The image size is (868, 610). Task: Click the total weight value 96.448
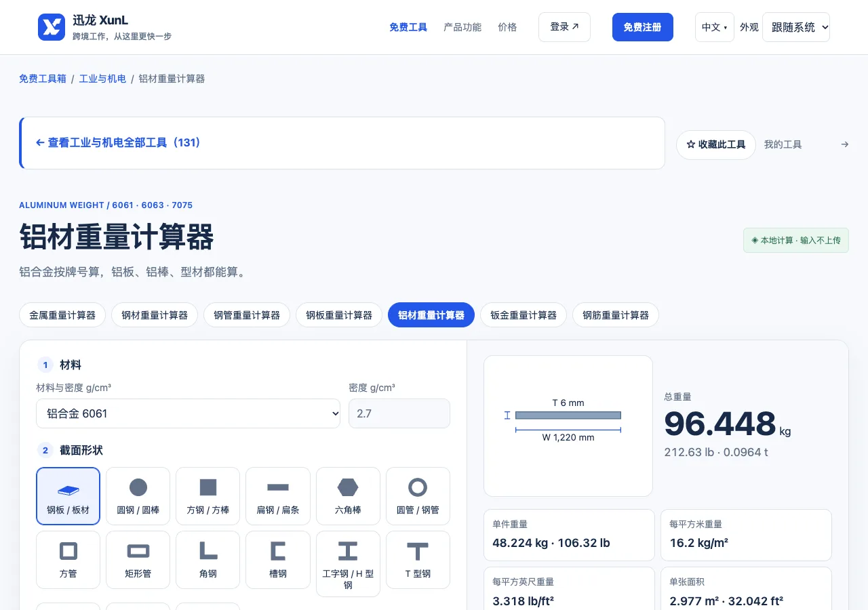tap(720, 424)
